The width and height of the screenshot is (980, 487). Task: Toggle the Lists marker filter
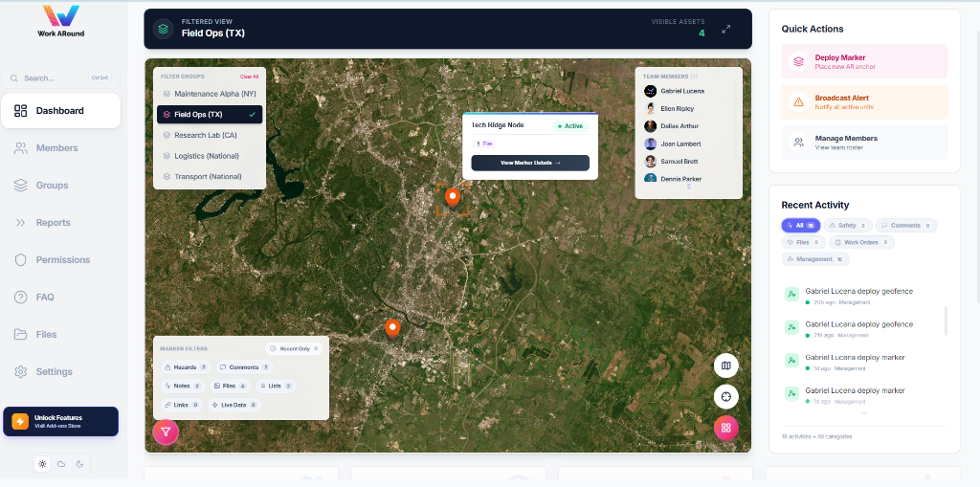pos(276,387)
